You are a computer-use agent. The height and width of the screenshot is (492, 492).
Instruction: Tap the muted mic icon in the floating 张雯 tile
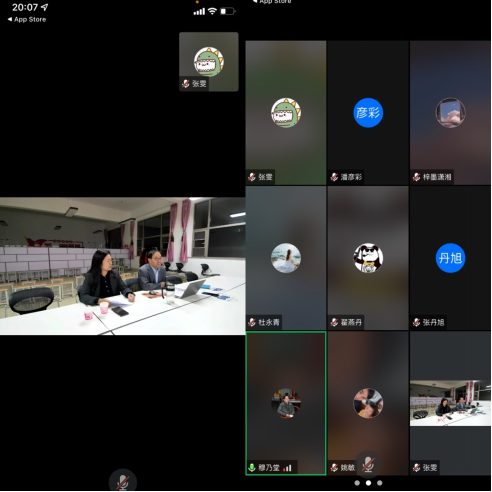pos(186,84)
